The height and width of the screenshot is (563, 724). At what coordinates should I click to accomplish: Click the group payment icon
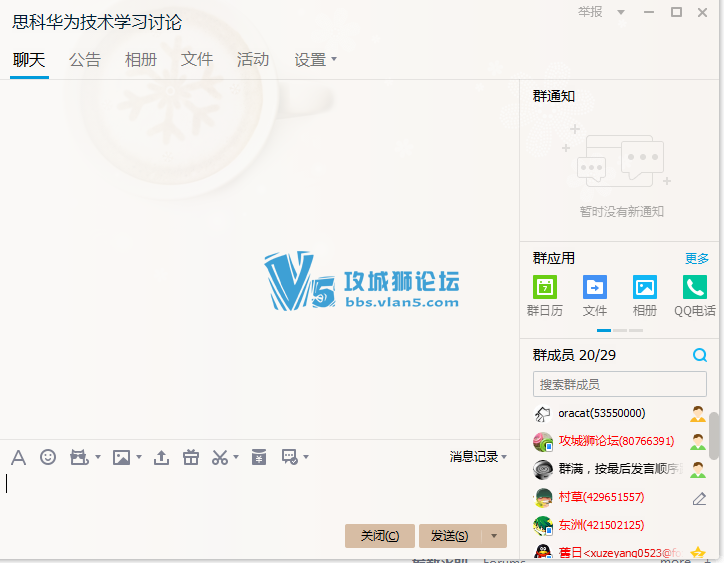coord(259,457)
